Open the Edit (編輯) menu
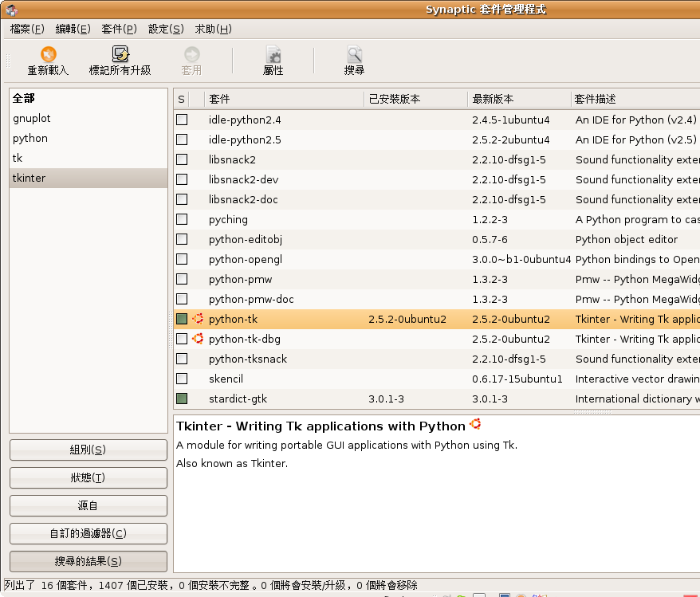Viewport: 700px width, 597px height. [x=73, y=29]
